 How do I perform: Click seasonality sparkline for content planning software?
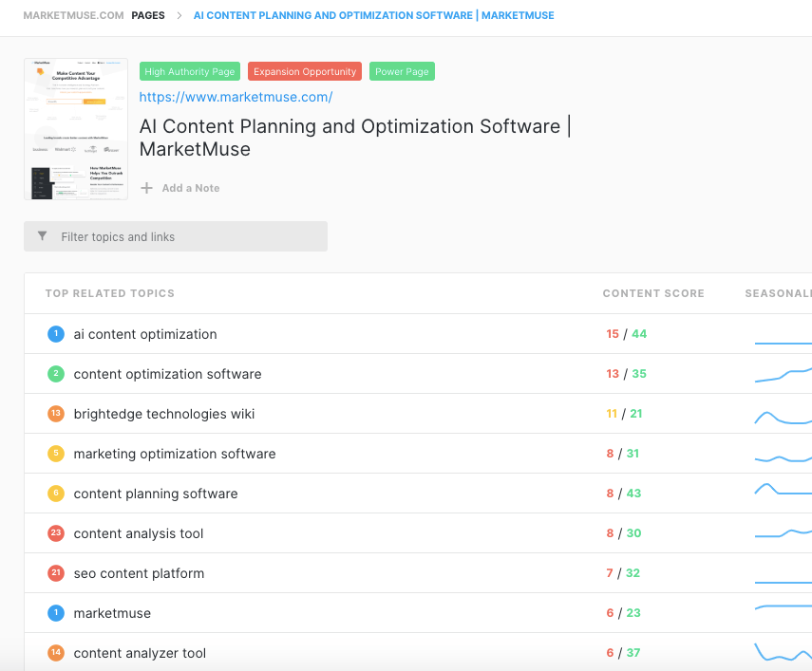783,489
